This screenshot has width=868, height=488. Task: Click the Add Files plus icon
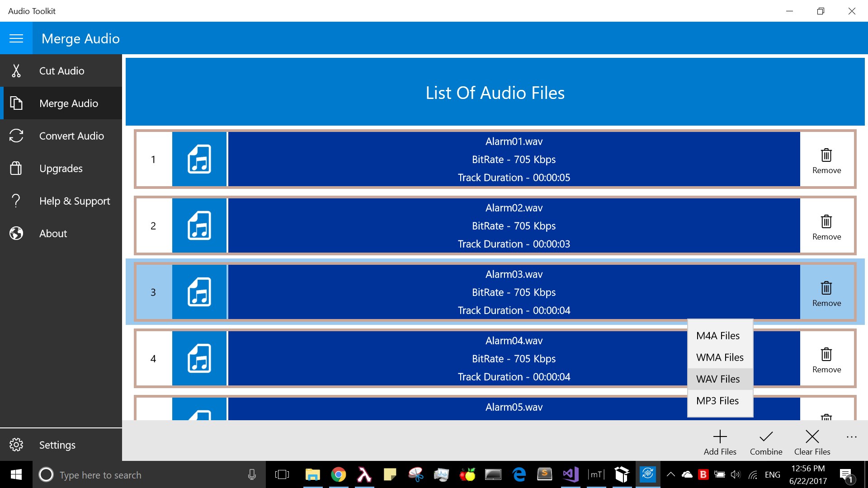point(719,441)
